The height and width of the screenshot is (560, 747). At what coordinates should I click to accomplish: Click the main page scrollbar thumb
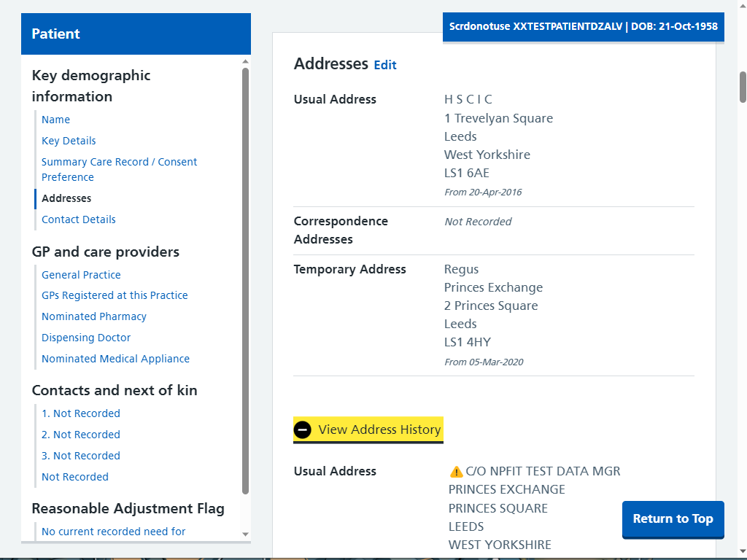743,87
